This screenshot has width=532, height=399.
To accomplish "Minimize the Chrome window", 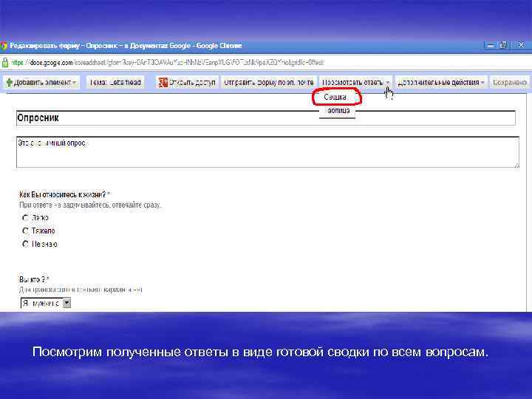I will [x=490, y=45].
